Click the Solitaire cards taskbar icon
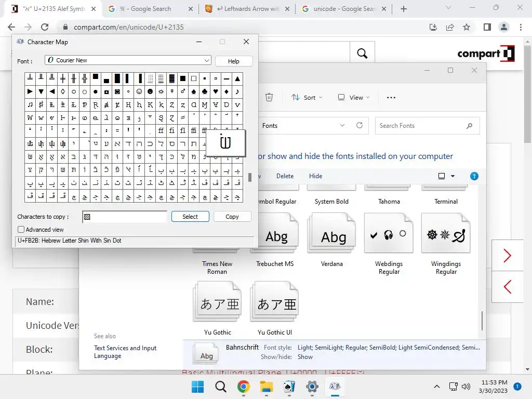The image size is (532, 399). [x=289, y=387]
